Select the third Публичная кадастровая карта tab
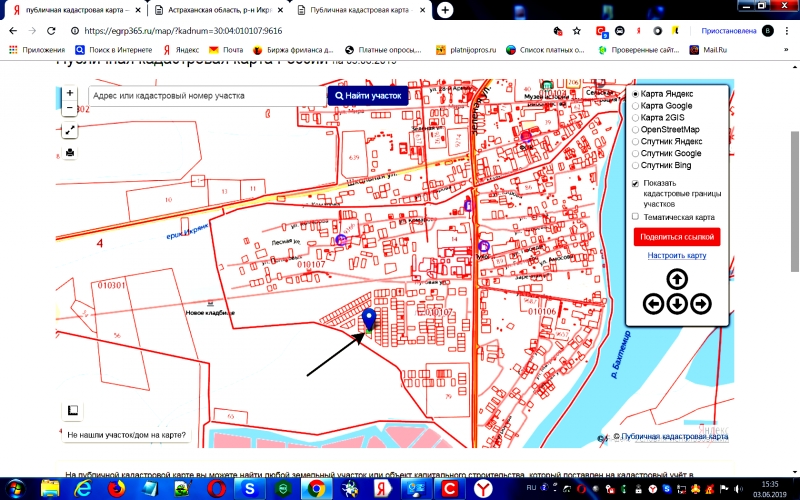Screen dimensions: 800x500 (361, 10)
